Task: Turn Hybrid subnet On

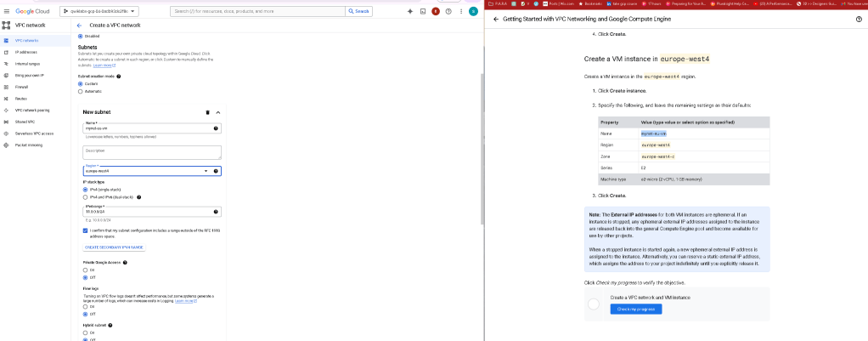Action: click(85, 332)
